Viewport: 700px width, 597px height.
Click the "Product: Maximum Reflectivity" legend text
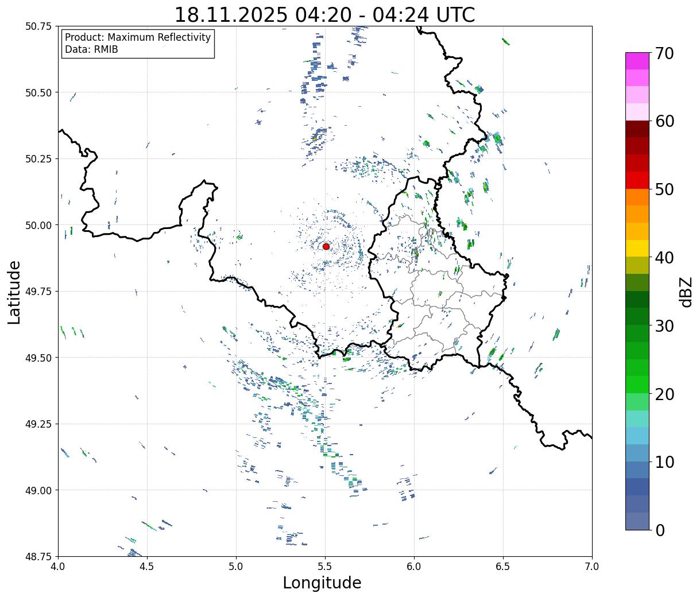[138, 37]
